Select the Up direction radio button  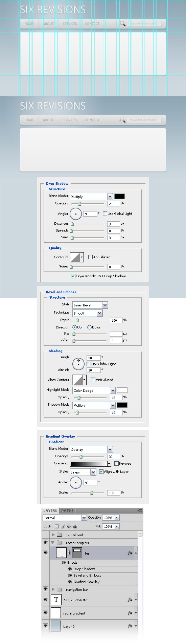pyautogui.click(x=74, y=327)
